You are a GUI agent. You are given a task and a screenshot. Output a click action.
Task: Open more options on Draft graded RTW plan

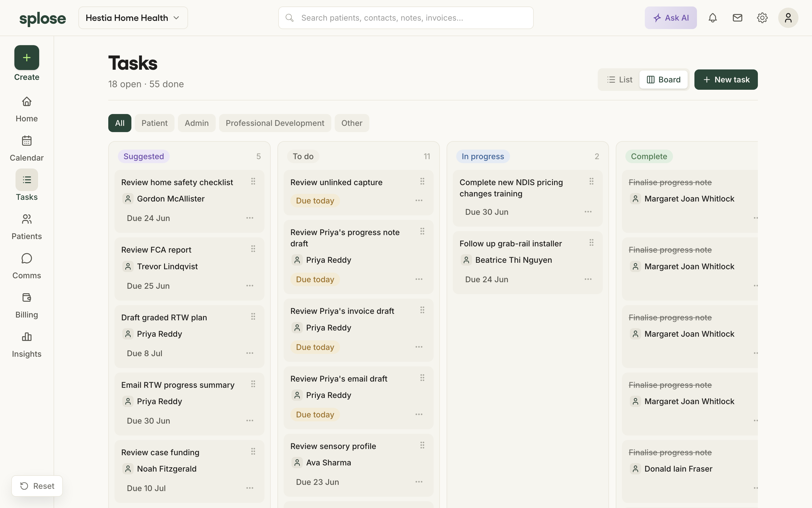point(250,353)
